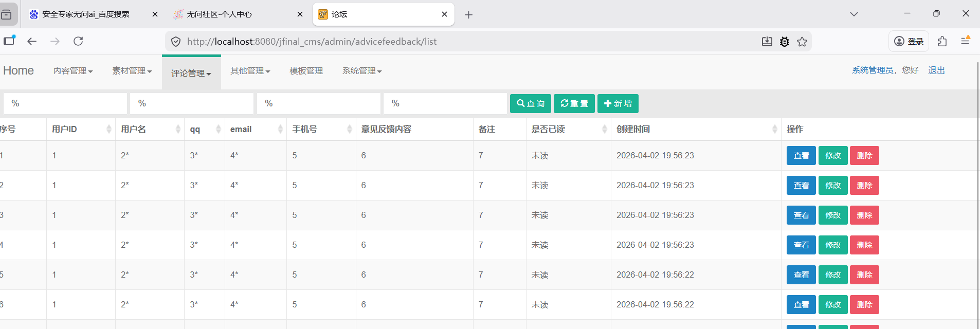The height and width of the screenshot is (329, 980).
Task: Click the page vertical scrollbar
Action: point(977,195)
